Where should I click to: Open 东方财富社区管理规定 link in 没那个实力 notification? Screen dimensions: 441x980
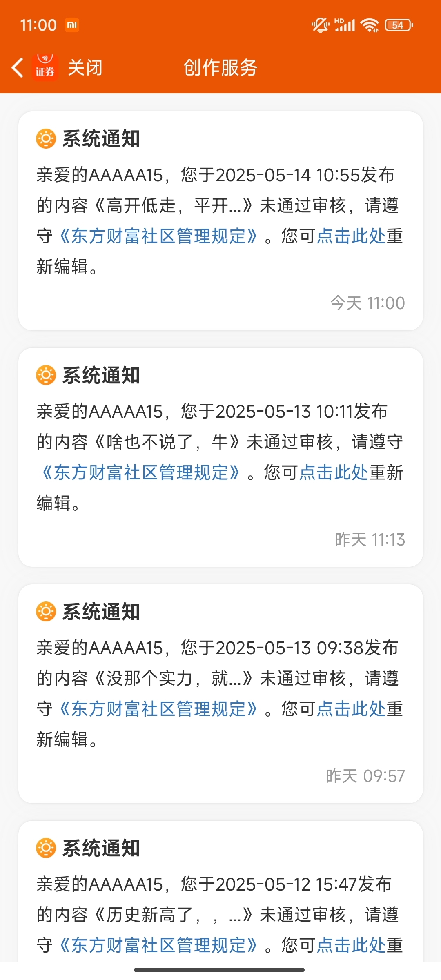coord(158,709)
